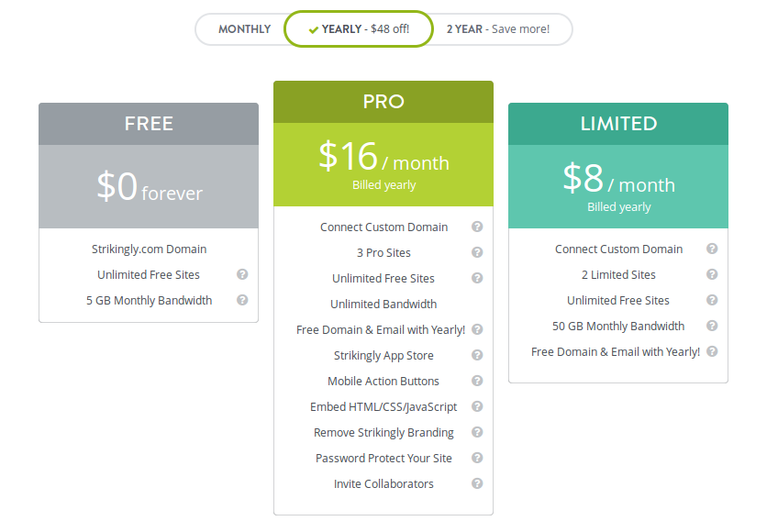
Task: Click help icon for Remove Strikingly Branding
Action: tap(477, 432)
